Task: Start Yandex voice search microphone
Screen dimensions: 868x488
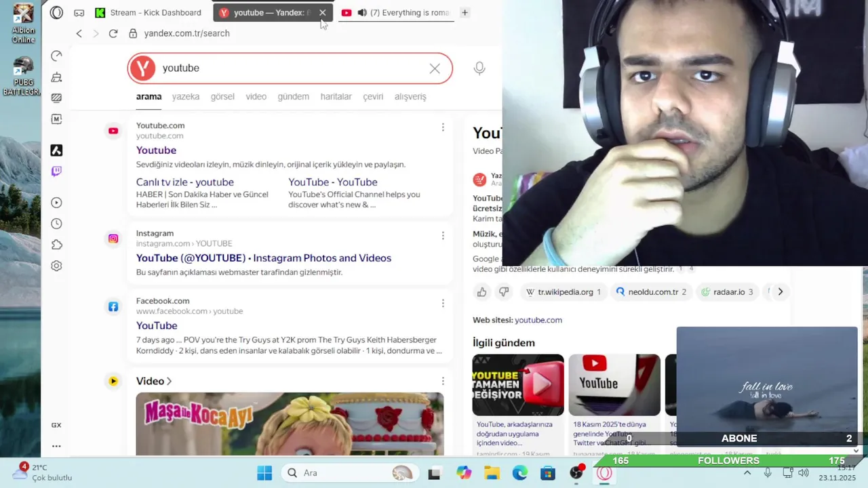Action: pos(479,68)
